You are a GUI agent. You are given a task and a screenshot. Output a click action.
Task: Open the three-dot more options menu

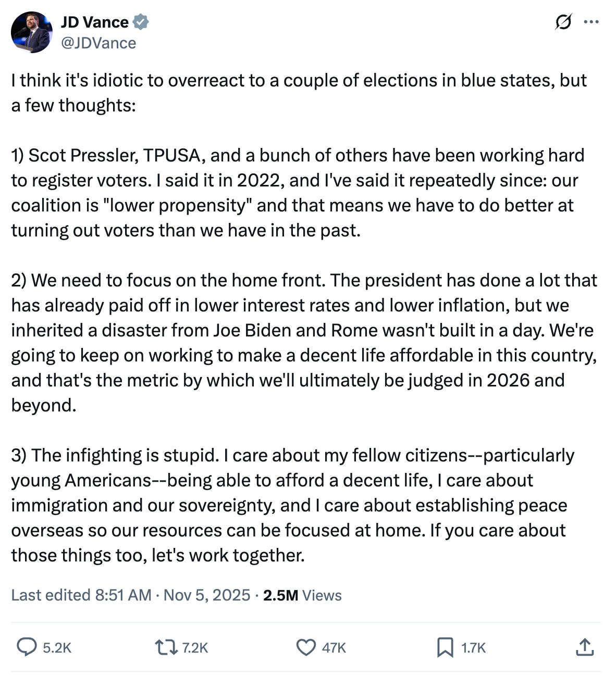point(591,22)
